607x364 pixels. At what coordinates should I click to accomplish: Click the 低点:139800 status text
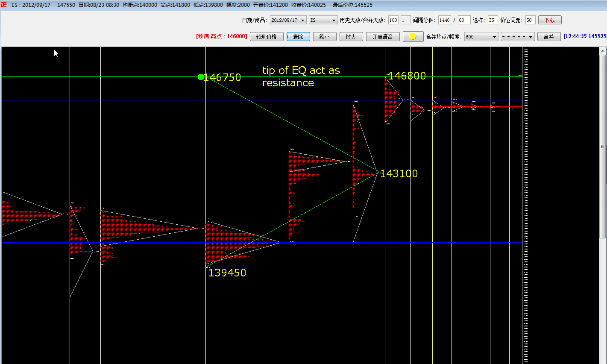(208, 5)
